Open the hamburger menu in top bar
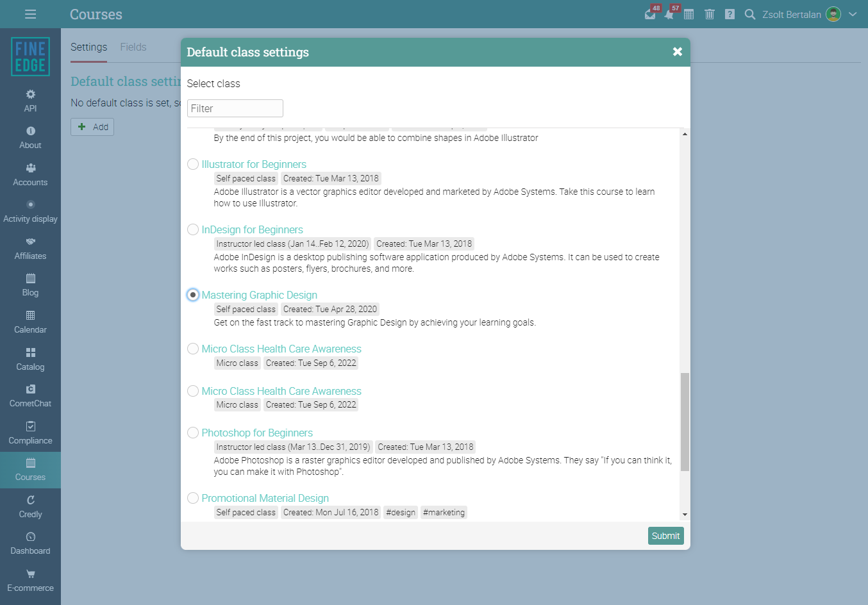Image resolution: width=868 pixels, height=605 pixels. (30, 14)
